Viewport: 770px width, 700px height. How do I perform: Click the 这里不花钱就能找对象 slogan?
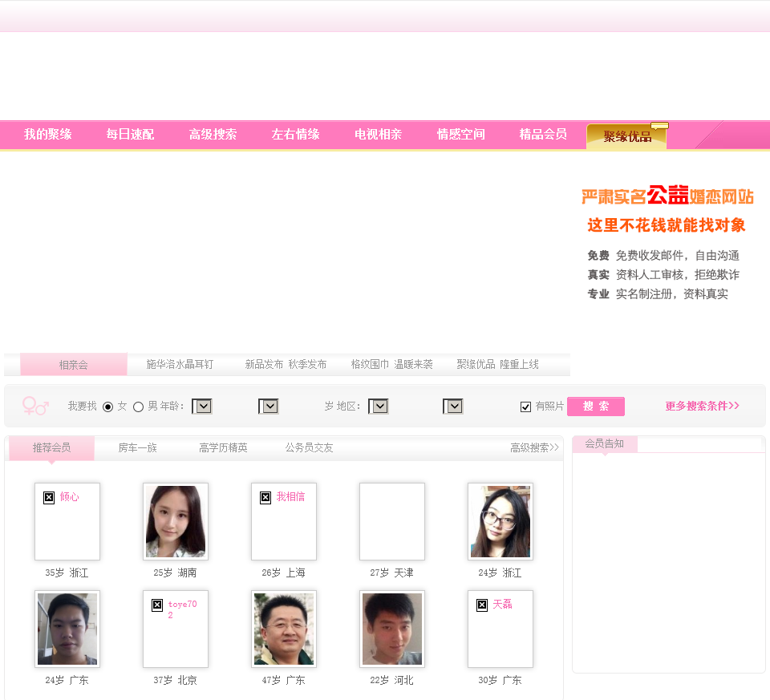coord(667,225)
